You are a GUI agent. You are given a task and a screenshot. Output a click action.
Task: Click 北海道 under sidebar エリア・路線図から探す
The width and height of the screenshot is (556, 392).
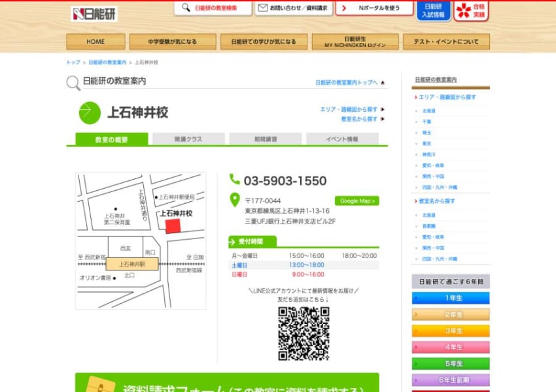tap(428, 111)
